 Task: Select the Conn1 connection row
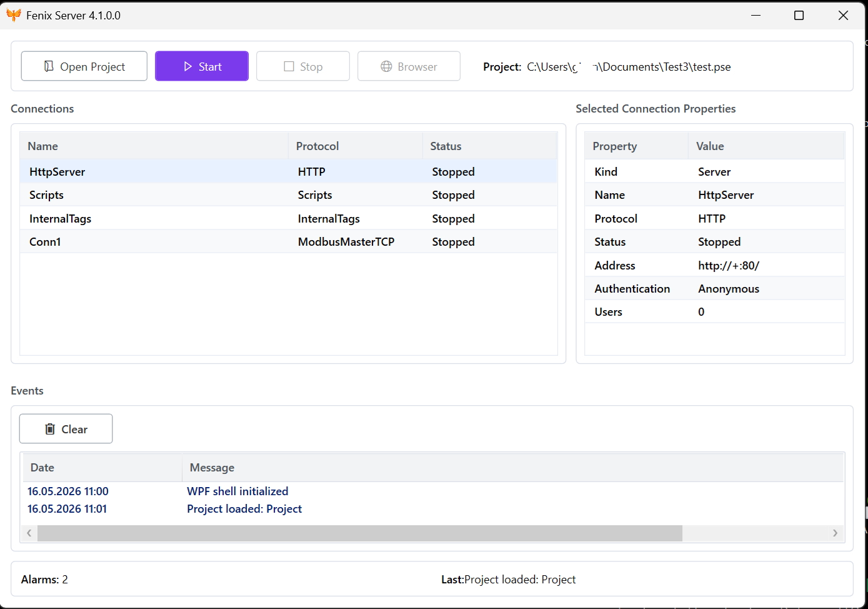(x=289, y=241)
